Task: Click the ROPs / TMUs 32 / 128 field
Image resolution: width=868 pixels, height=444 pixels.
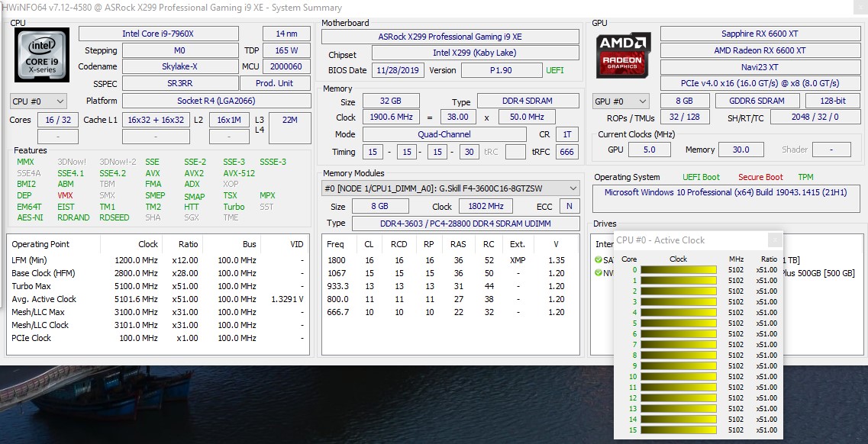Action: [685, 117]
